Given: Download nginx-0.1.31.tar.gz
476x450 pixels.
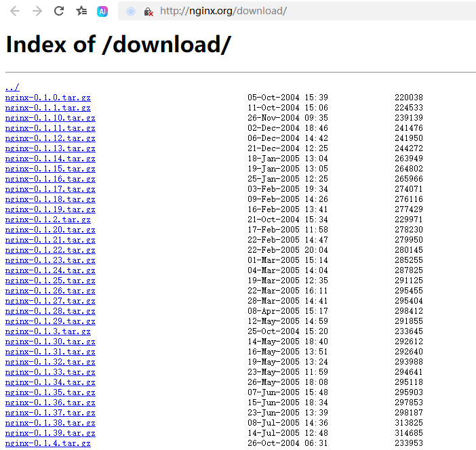Looking at the screenshot, I should 50,352.
